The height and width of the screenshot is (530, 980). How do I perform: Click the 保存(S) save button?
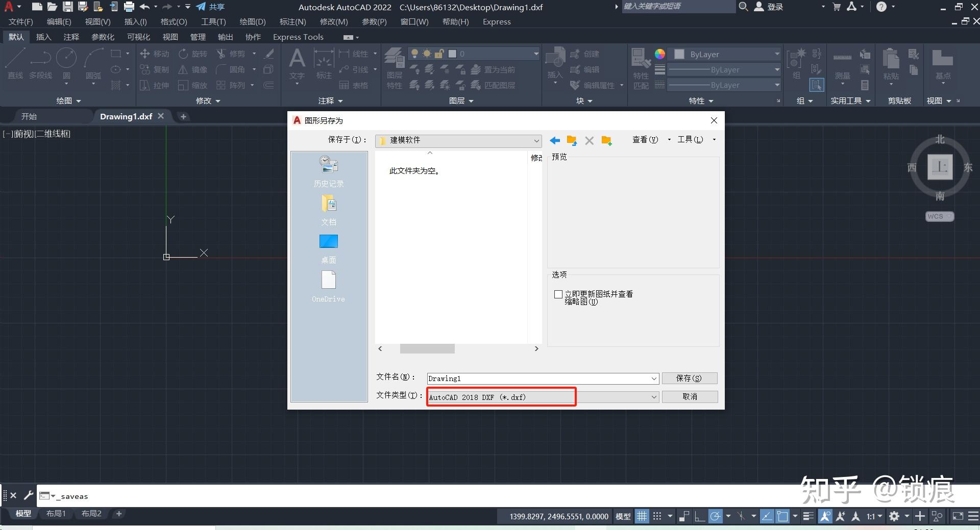pos(689,378)
